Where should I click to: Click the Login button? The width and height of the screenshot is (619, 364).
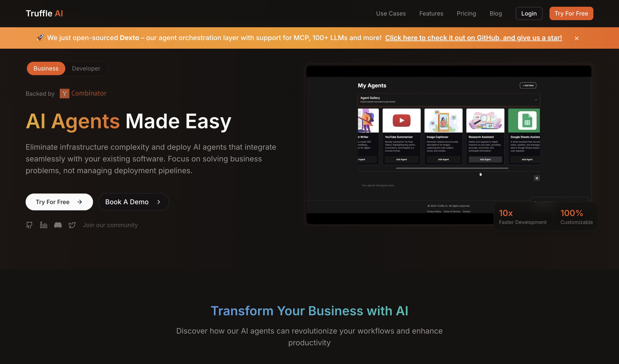click(x=529, y=13)
